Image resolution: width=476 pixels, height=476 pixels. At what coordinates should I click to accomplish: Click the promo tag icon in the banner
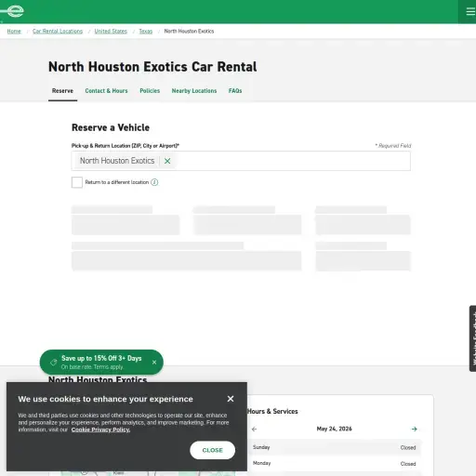(x=54, y=363)
